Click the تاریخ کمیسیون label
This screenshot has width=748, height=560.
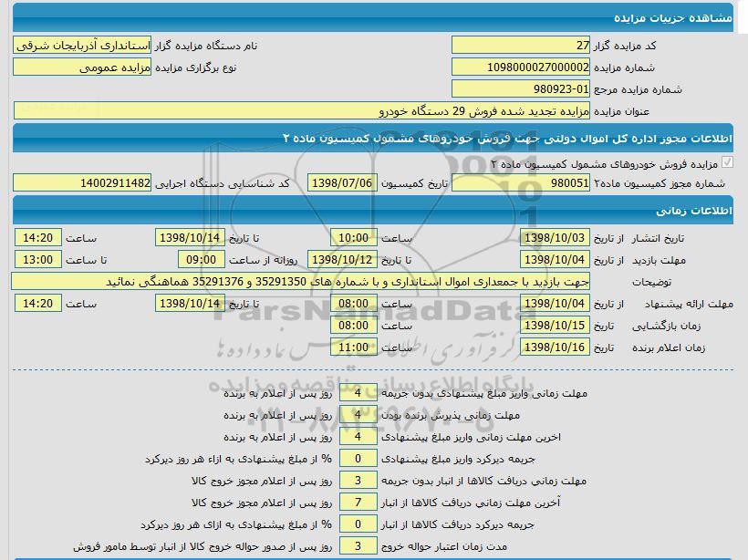pyautogui.click(x=414, y=183)
